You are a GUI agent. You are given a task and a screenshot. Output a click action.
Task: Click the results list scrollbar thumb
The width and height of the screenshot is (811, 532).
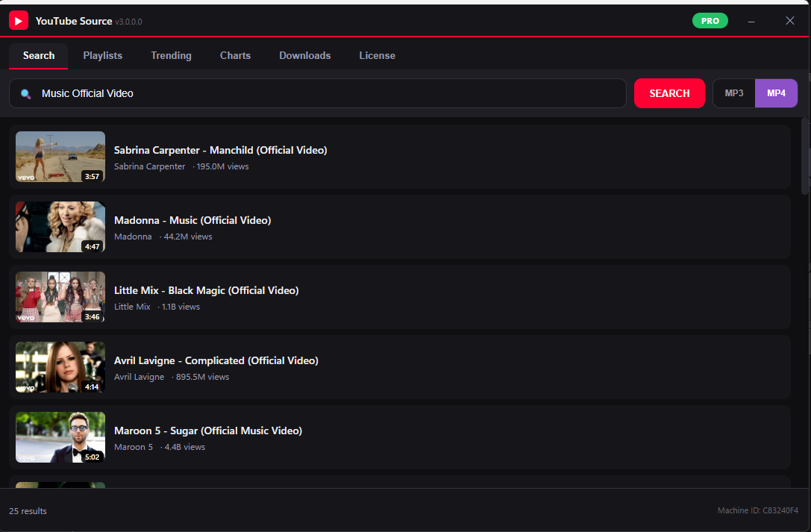804,156
